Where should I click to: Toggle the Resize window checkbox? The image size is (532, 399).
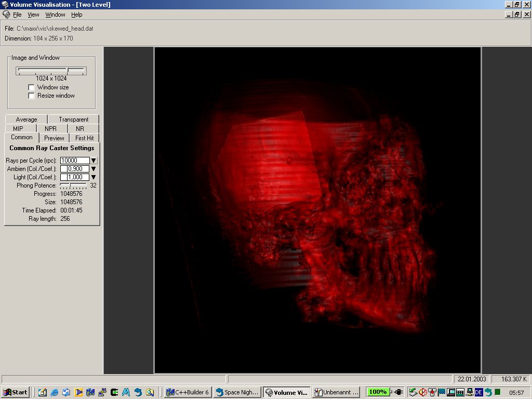[x=32, y=96]
